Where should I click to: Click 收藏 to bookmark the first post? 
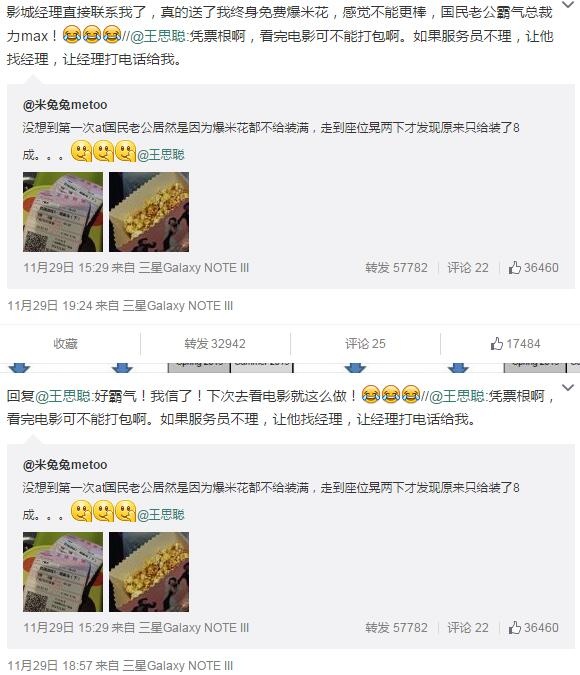[65, 344]
